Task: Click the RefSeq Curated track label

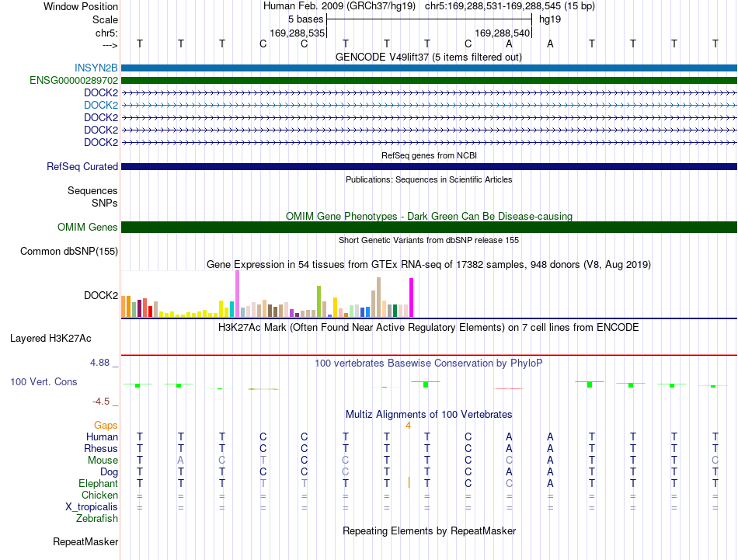Action: 82,166
